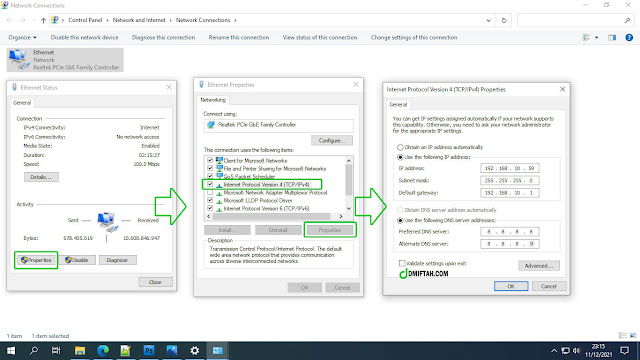Click View status of this connection
This screenshot has width=640, height=360.
tap(320, 38)
